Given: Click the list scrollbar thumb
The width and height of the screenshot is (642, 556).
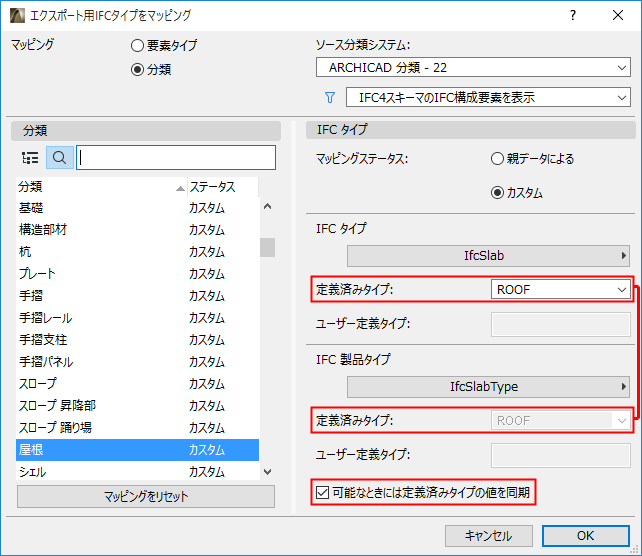Looking at the screenshot, I should click(267, 247).
